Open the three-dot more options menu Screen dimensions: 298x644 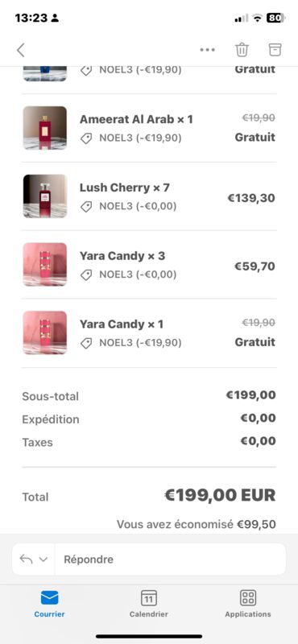[x=207, y=50]
